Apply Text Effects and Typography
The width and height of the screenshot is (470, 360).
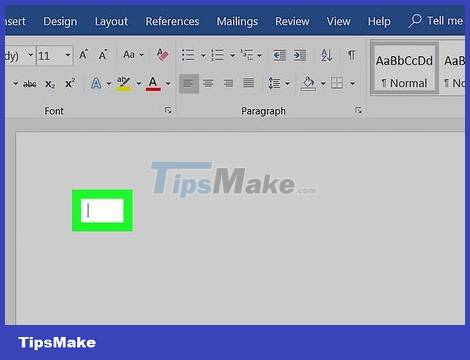point(96,83)
